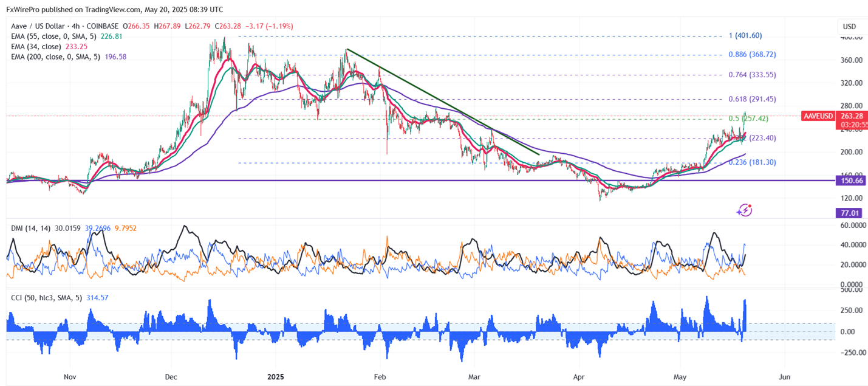Click the Nov label on time axis
The height and width of the screenshot is (386, 868).
(70, 377)
